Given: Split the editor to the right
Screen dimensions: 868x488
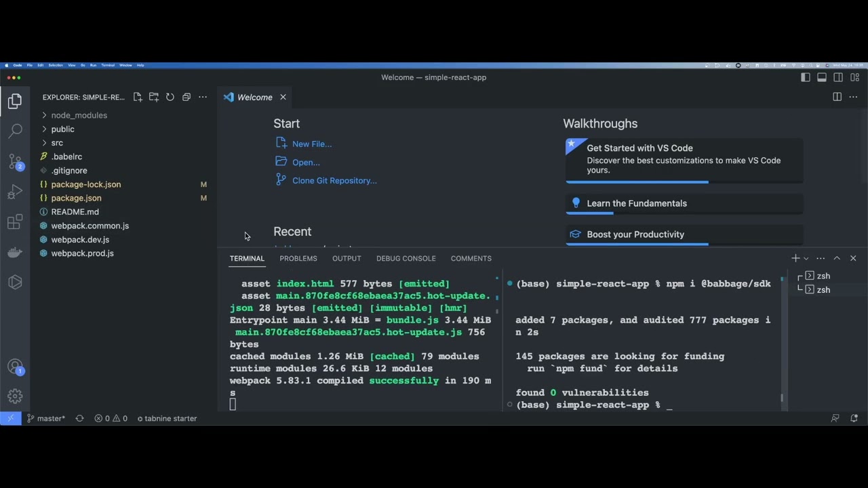Looking at the screenshot, I should (837, 97).
